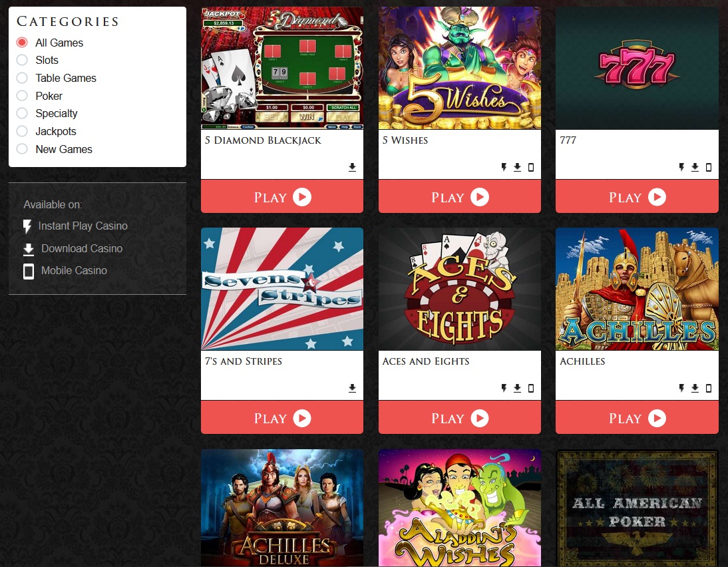Click download icon on 7's and Stripes card
The width and height of the screenshot is (728, 567).
click(x=353, y=388)
